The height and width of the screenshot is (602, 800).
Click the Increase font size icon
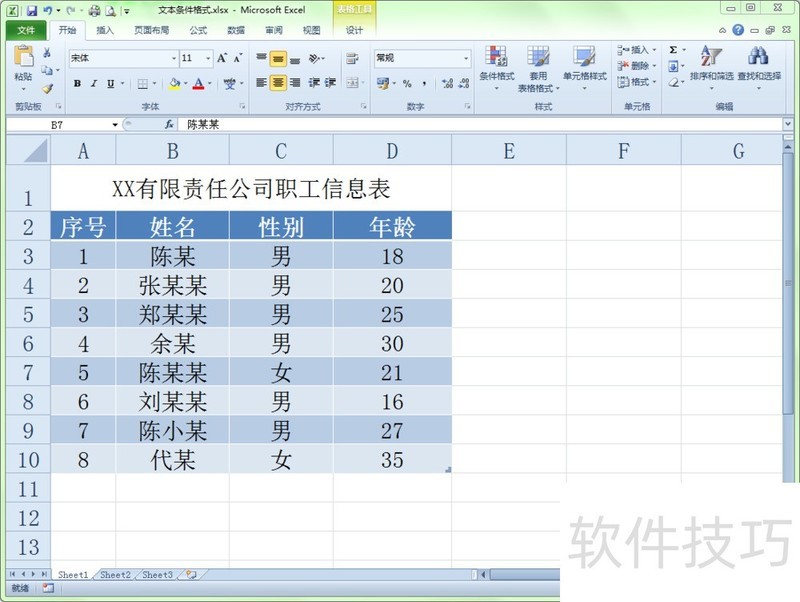coord(222,58)
